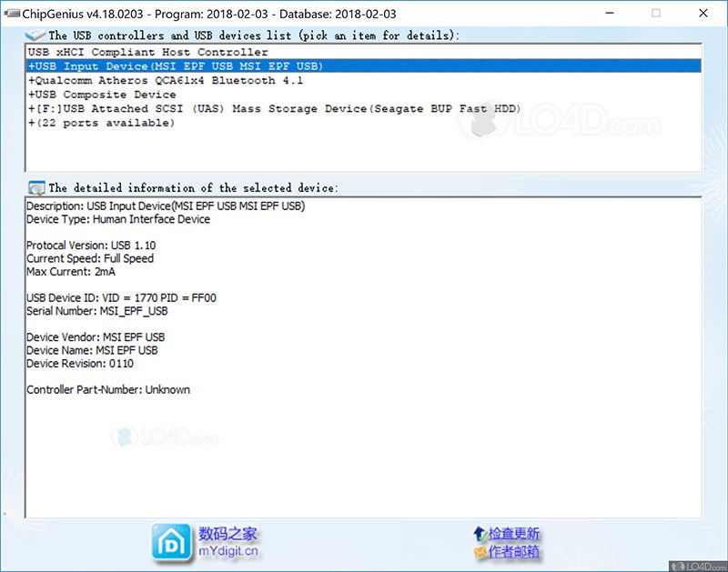Open the blue house mYdigit logo
Screen dimensions: 728x572
click(x=171, y=543)
